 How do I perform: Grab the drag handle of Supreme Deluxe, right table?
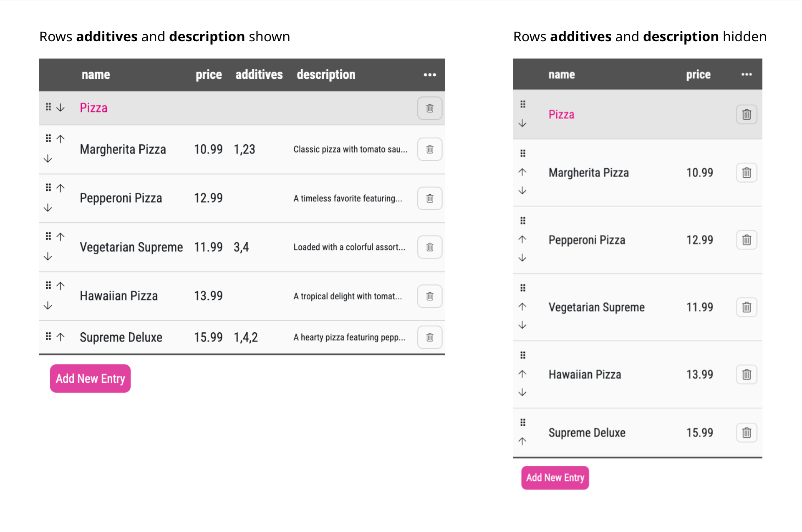(x=523, y=422)
